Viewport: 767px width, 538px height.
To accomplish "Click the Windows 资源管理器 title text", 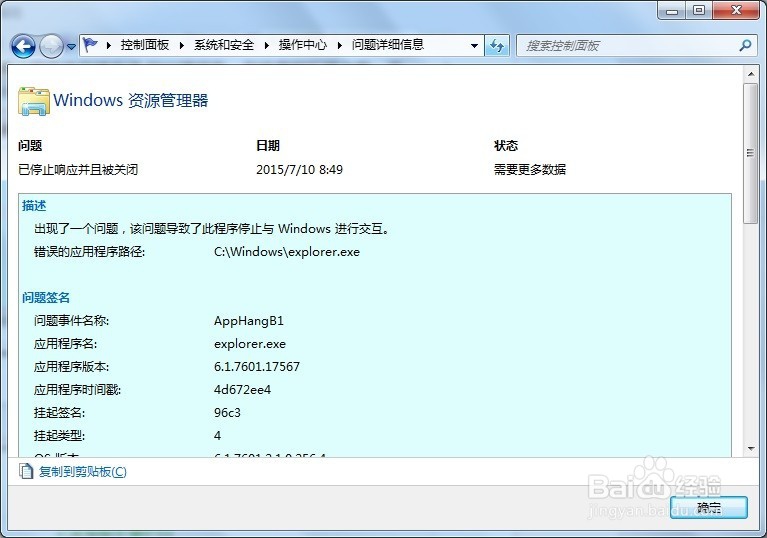I will point(131,100).
